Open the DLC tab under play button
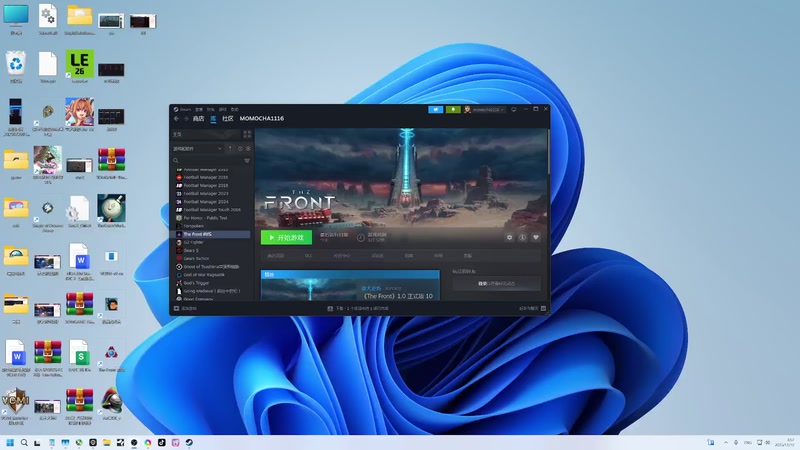The width and height of the screenshot is (800, 450). point(308,256)
